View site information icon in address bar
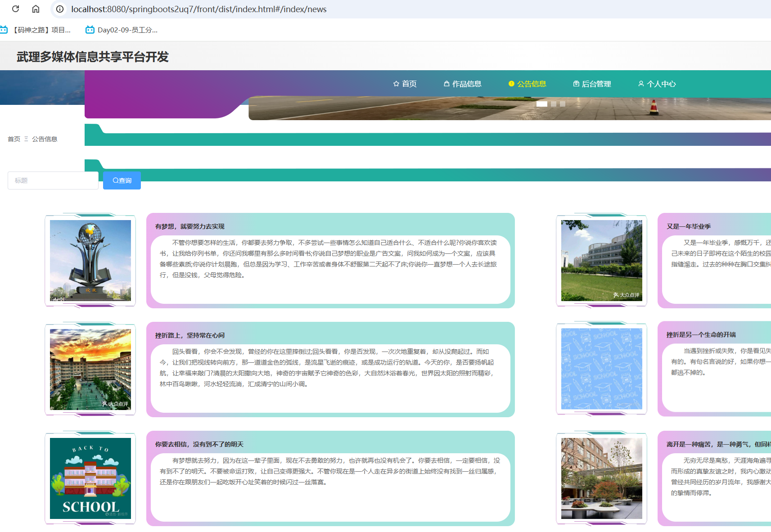 [60, 9]
